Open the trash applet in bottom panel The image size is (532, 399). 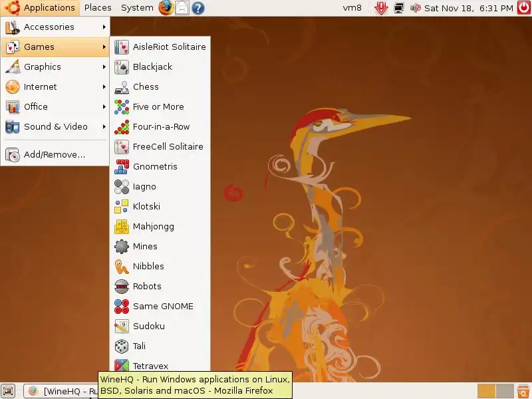point(523,391)
